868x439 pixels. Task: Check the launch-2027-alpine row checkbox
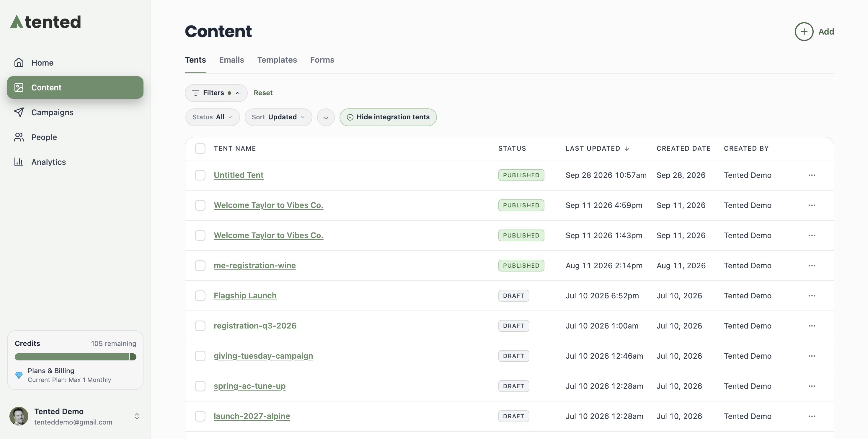pyautogui.click(x=200, y=416)
